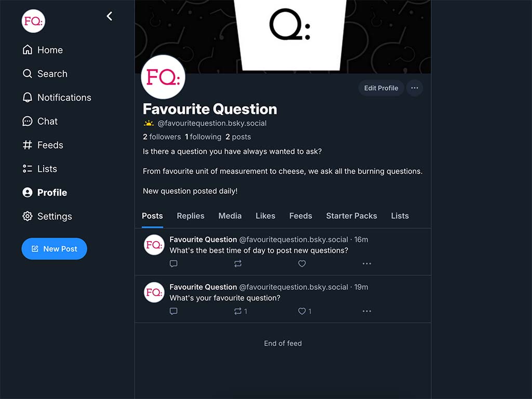This screenshot has height=399, width=532.
Task: Open the large FQ profile avatar
Action: [x=163, y=77]
